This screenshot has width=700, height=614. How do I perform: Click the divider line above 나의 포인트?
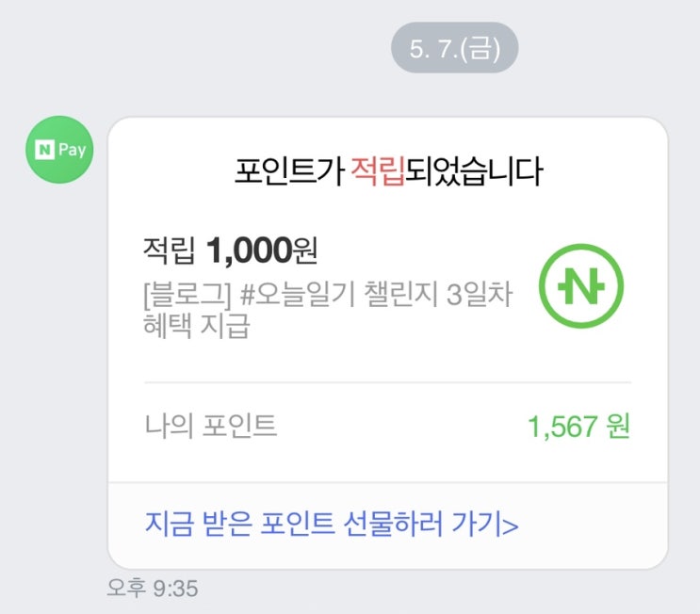tap(387, 382)
